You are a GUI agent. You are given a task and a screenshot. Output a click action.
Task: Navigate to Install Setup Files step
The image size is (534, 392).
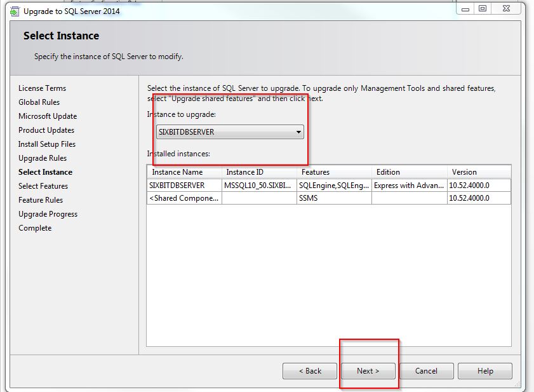pyautogui.click(x=46, y=144)
